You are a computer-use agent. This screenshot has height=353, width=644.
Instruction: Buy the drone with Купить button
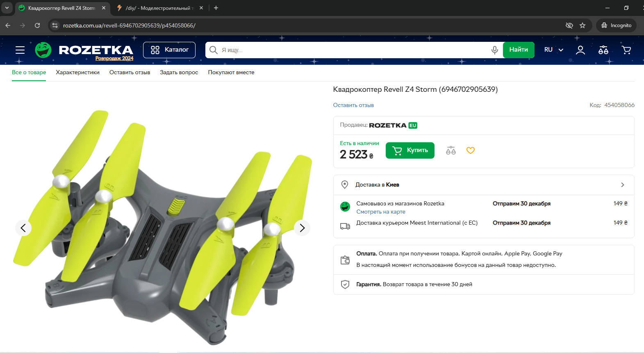click(410, 150)
